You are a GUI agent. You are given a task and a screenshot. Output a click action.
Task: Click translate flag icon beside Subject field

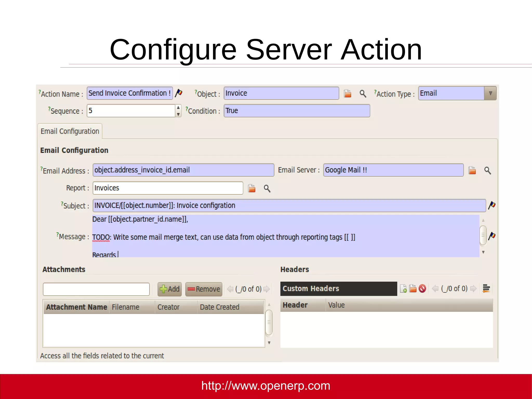pyautogui.click(x=492, y=205)
